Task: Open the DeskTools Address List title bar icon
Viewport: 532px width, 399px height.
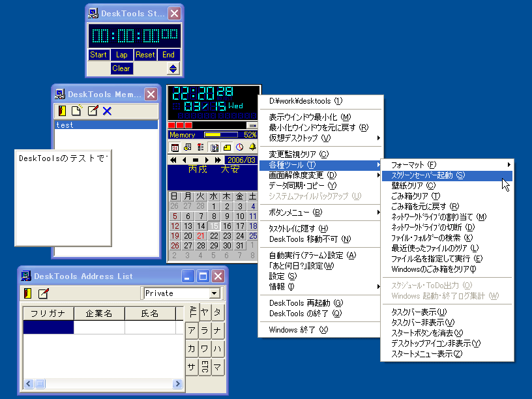Action: pos(26,276)
